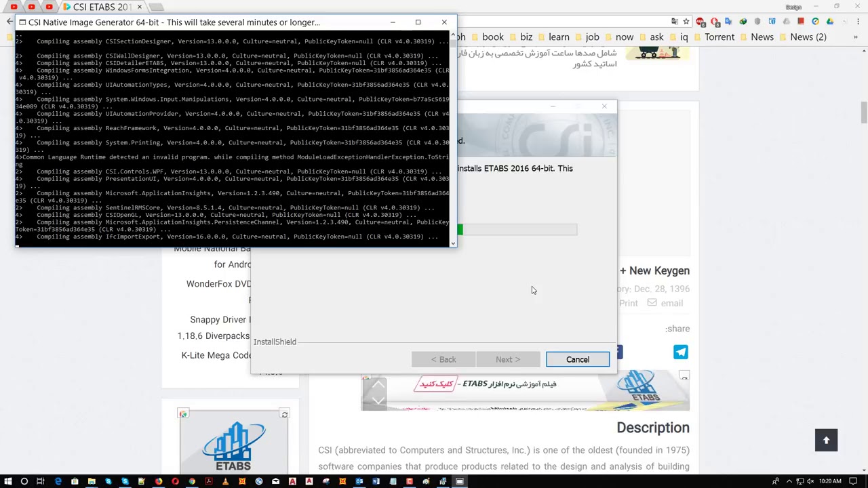Open Microsoft Store from the taskbar

(x=75, y=481)
